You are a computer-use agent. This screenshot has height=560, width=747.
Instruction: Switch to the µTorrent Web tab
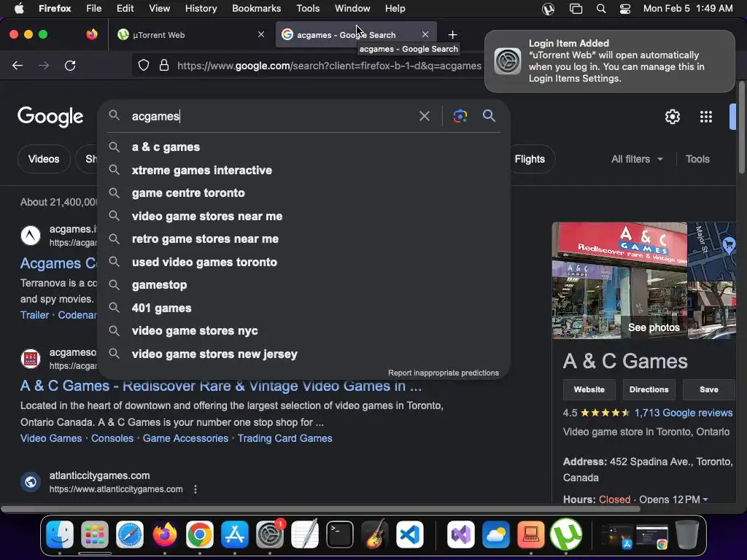[x=190, y=35]
